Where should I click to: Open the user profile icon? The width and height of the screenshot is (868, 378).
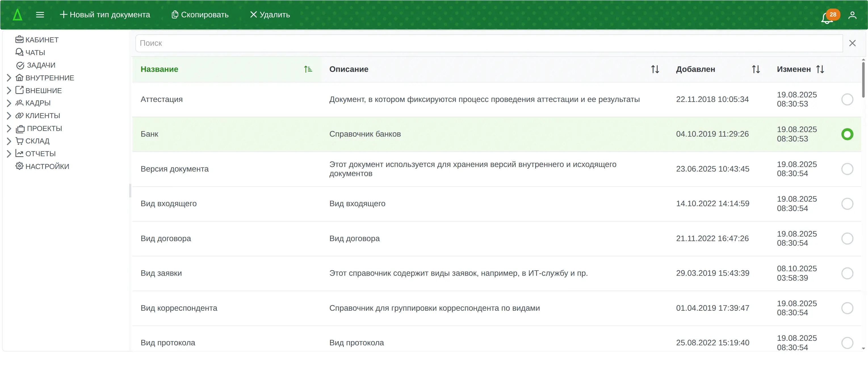pyautogui.click(x=852, y=15)
